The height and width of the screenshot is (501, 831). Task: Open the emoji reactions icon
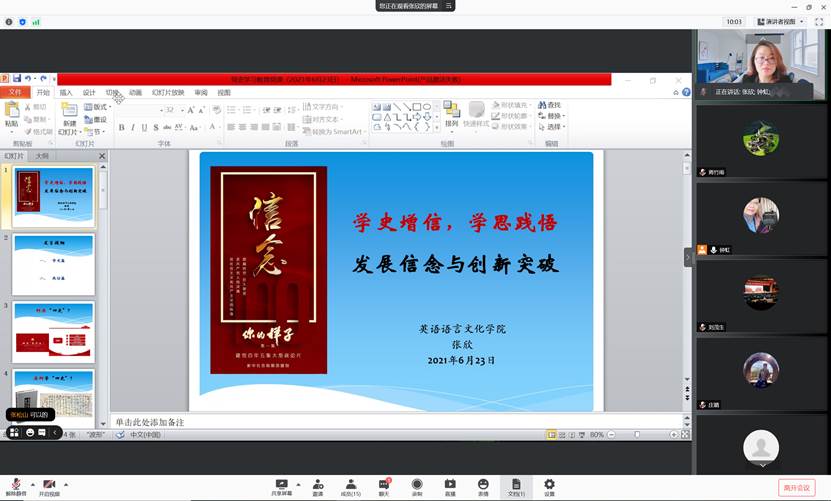tap(483, 485)
